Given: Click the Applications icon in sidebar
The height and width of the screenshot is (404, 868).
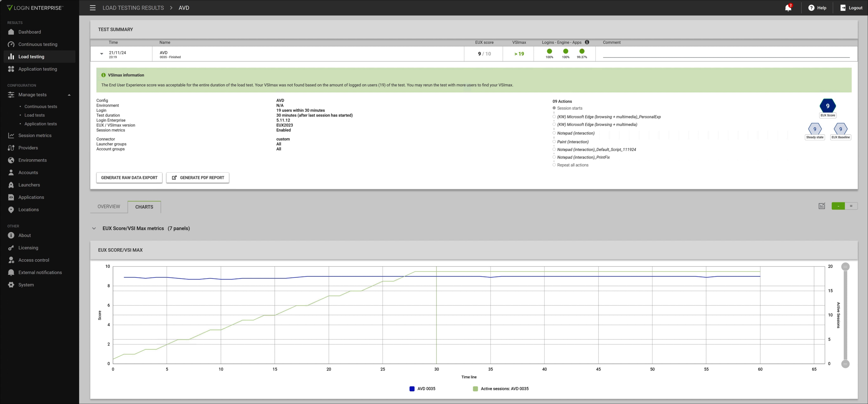Looking at the screenshot, I should (11, 197).
